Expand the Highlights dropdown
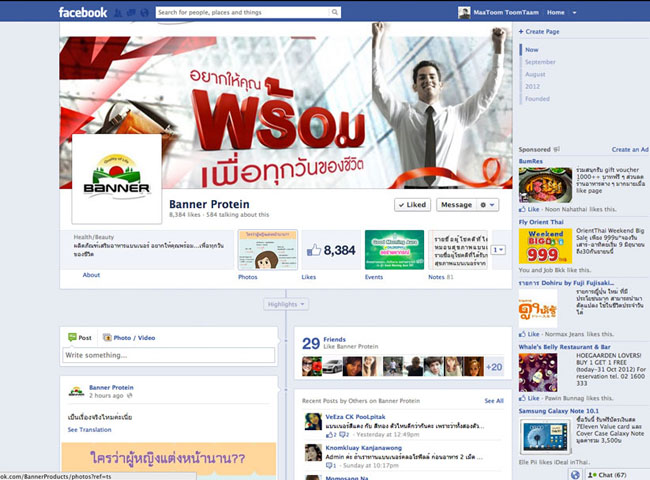Image resolution: width=650 pixels, height=480 pixels. coord(287,303)
